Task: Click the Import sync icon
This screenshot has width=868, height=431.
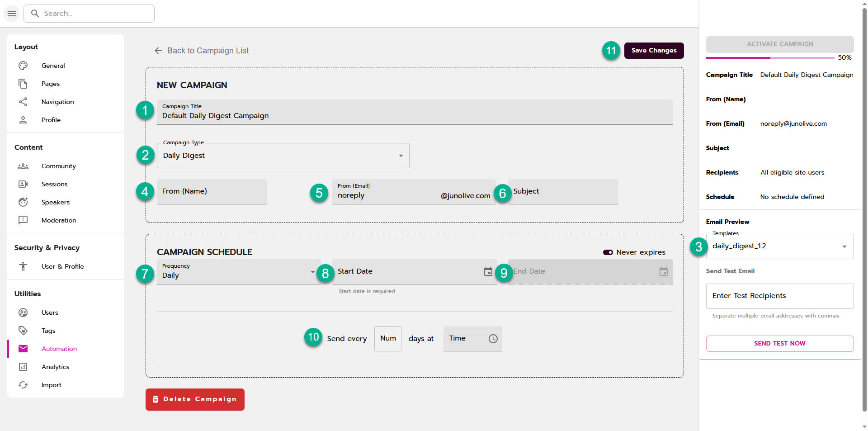Action: click(23, 385)
